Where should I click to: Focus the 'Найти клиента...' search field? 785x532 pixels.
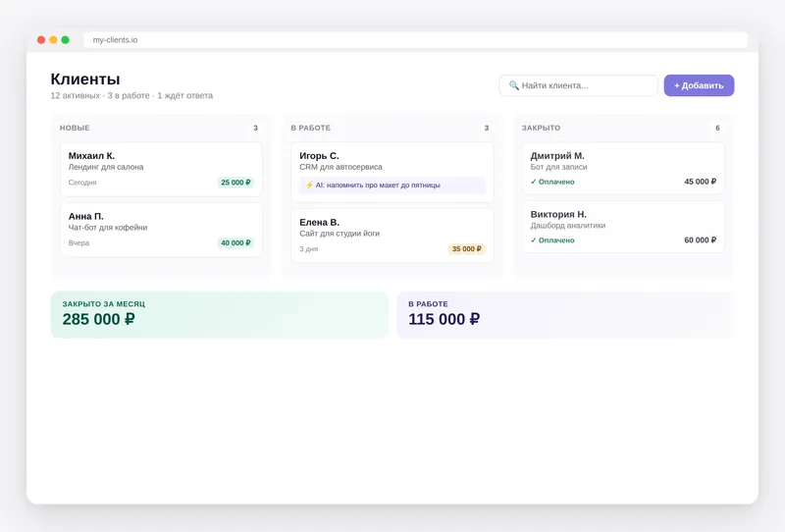(x=578, y=85)
